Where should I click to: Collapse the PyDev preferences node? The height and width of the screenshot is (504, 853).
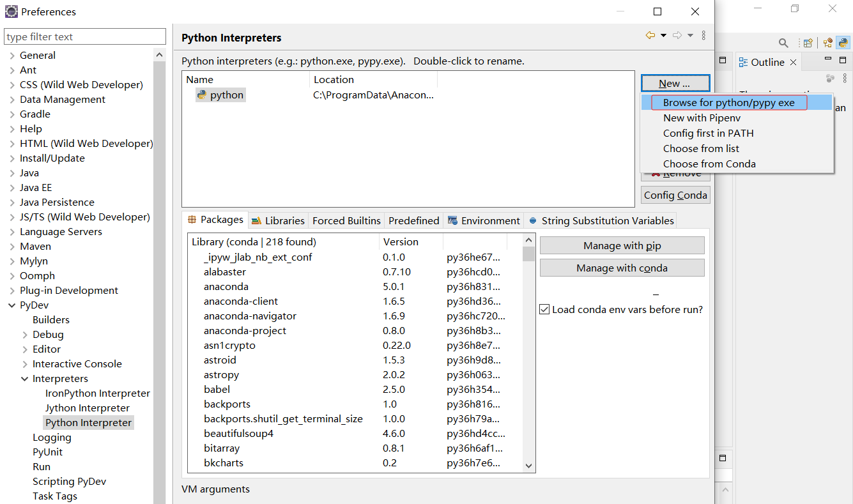click(x=12, y=305)
